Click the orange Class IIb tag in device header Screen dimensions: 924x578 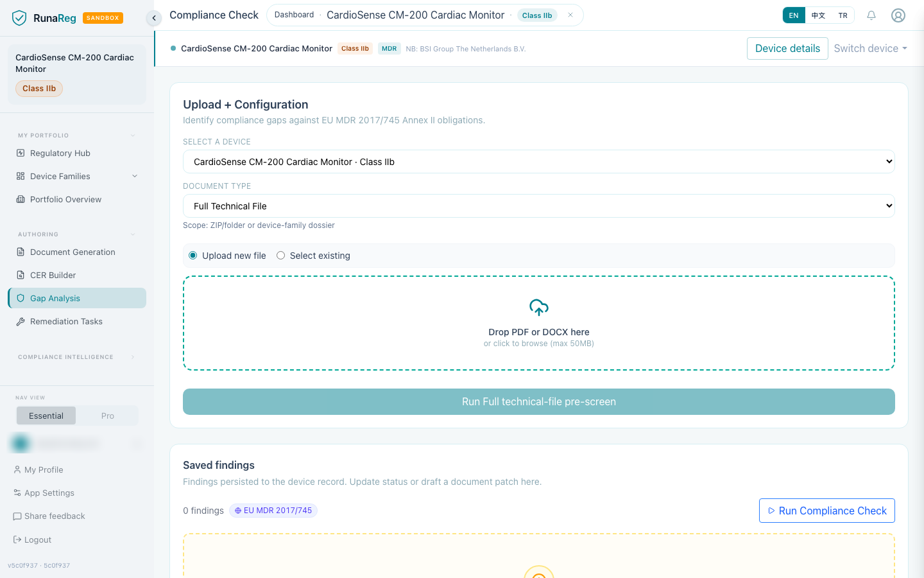click(355, 48)
